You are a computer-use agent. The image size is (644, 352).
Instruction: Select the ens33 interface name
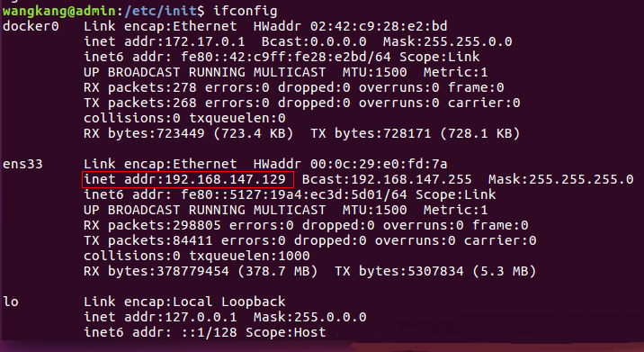(22, 164)
